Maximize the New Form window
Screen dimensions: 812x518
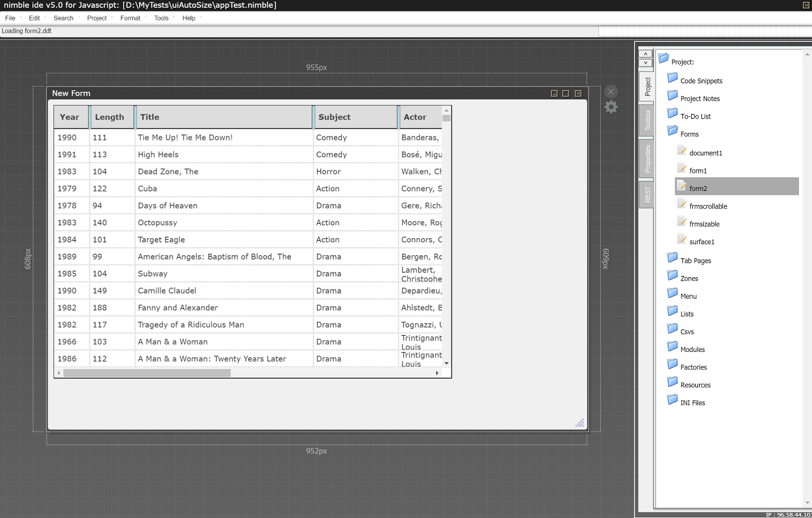(x=565, y=94)
